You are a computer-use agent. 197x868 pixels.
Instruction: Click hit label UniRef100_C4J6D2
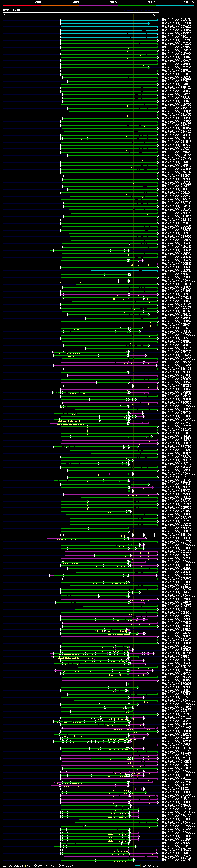click(x=177, y=236)
